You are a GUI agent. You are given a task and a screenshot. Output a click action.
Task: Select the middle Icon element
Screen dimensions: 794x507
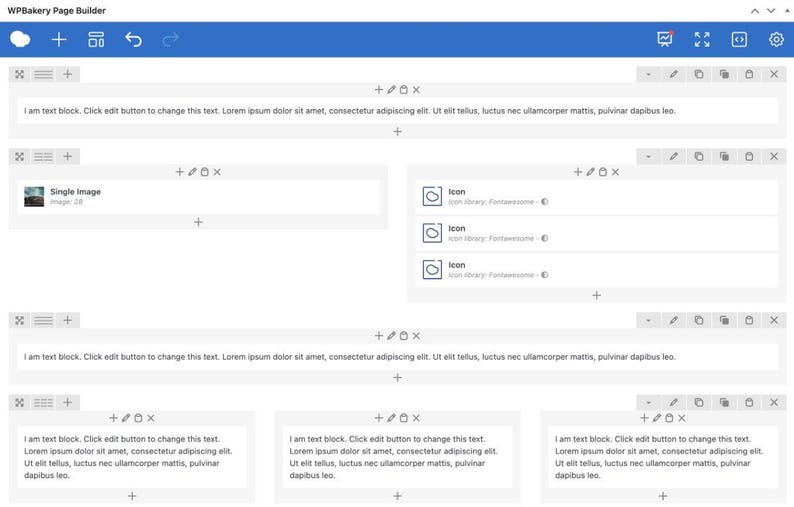597,233
